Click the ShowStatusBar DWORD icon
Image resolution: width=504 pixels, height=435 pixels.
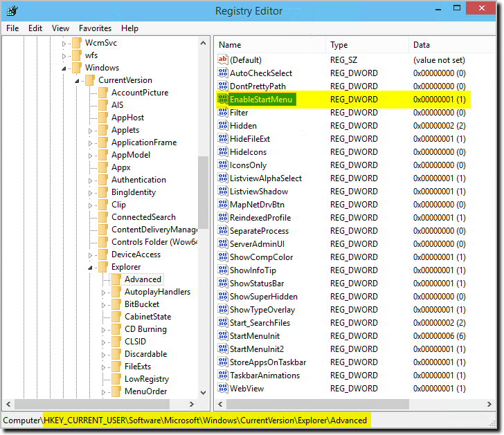[222, 284]
